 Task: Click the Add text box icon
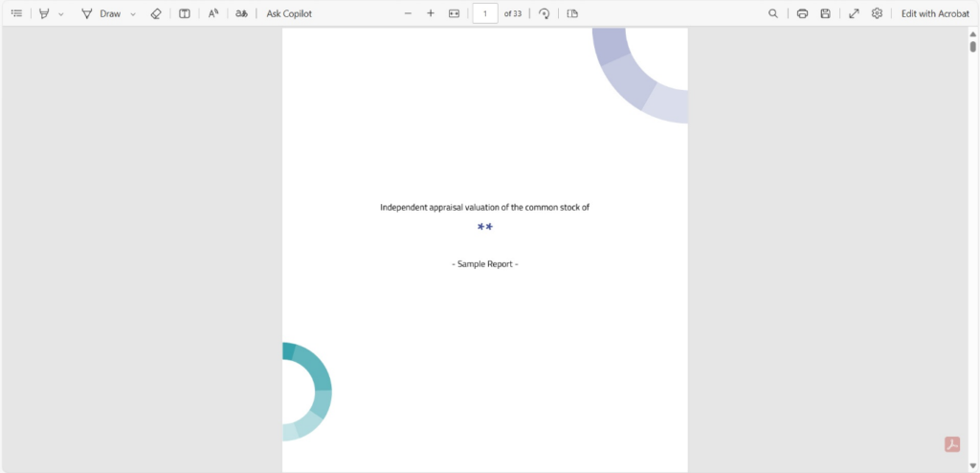(185, 13)
